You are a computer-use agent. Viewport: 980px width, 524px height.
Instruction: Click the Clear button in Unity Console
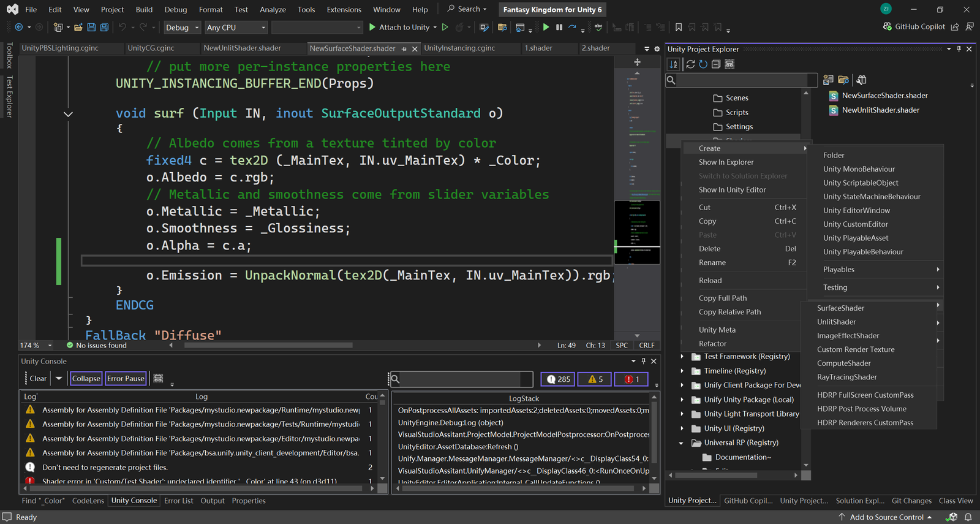38,379
